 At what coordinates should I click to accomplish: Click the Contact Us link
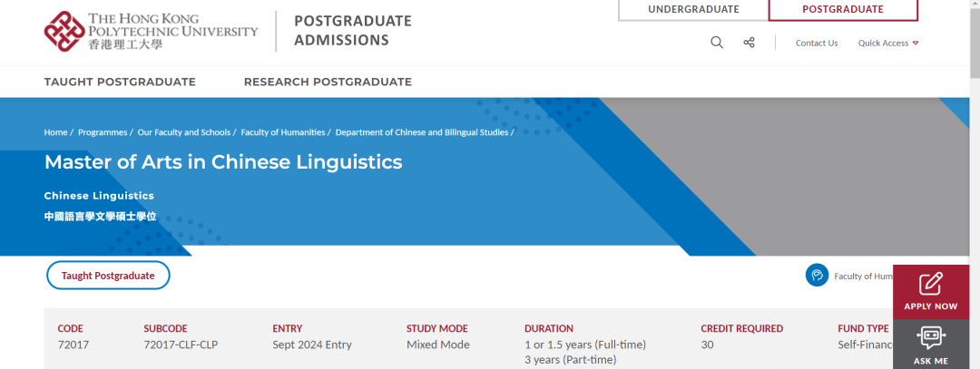pyautogui.click(x=817, y=43)
